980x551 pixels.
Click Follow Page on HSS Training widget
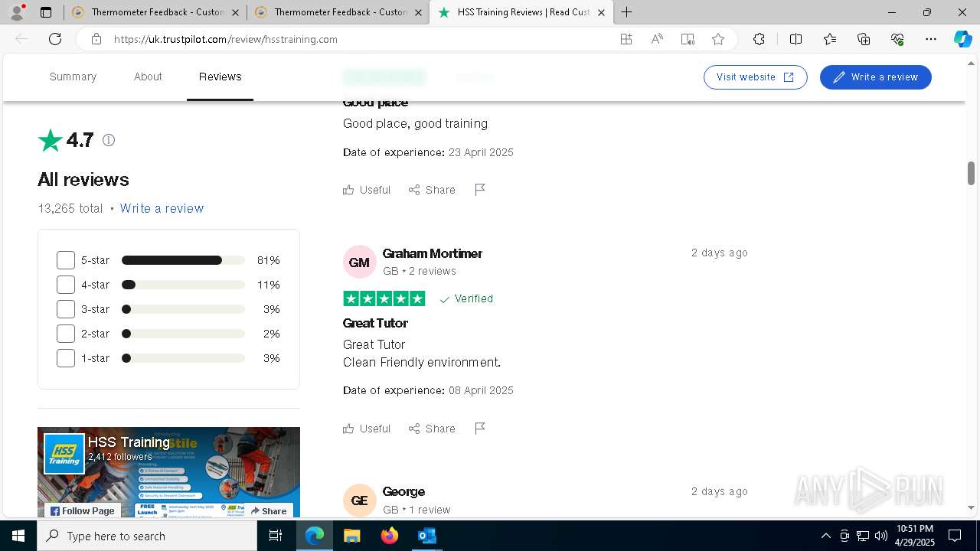point(82,510)
